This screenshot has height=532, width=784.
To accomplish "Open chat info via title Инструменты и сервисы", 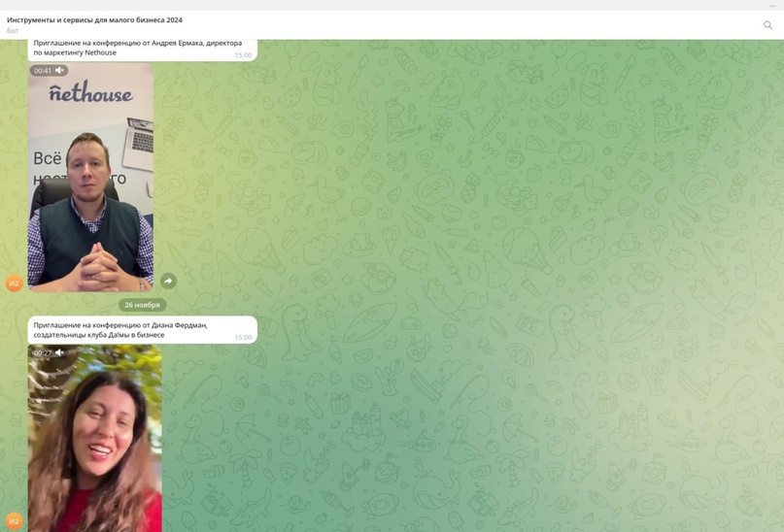I will coord(94,19).
